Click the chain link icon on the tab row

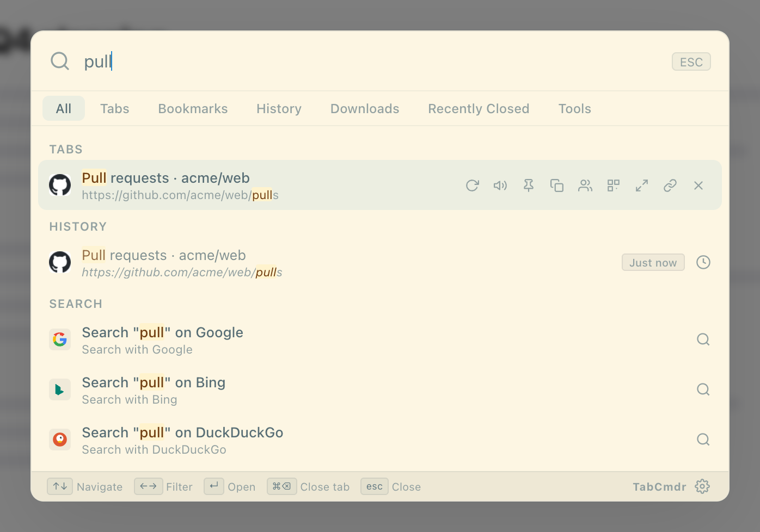(670, 185)
